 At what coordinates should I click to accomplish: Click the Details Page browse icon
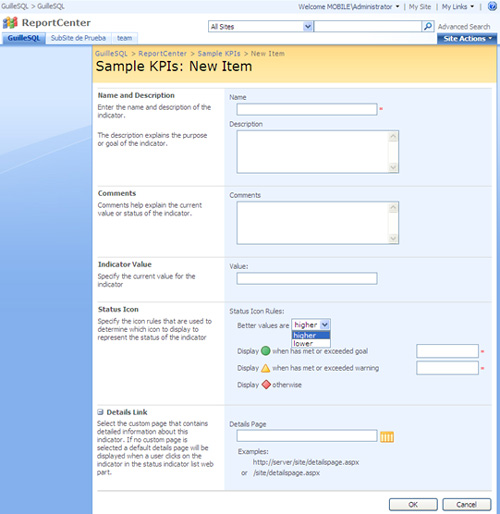[387, 437]
